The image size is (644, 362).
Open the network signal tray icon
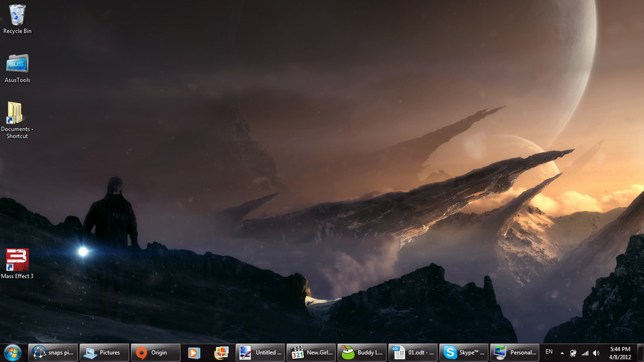pos(585,353)
